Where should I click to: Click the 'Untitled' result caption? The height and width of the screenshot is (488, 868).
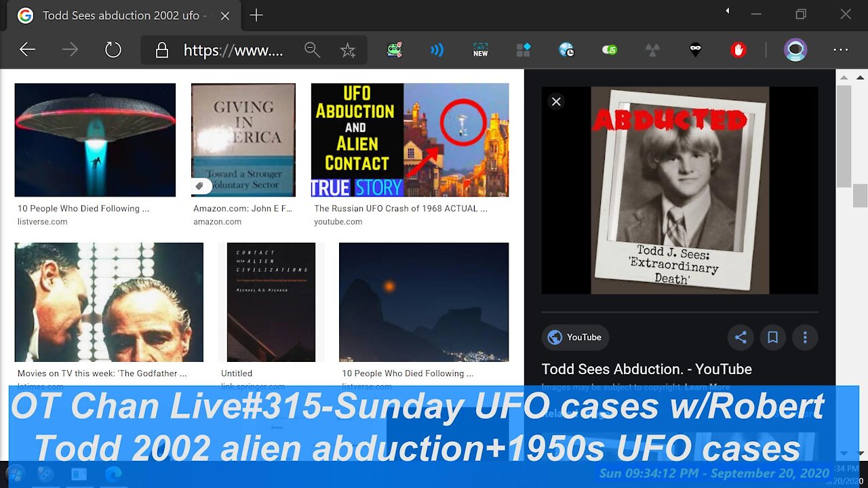click(237, 373)
